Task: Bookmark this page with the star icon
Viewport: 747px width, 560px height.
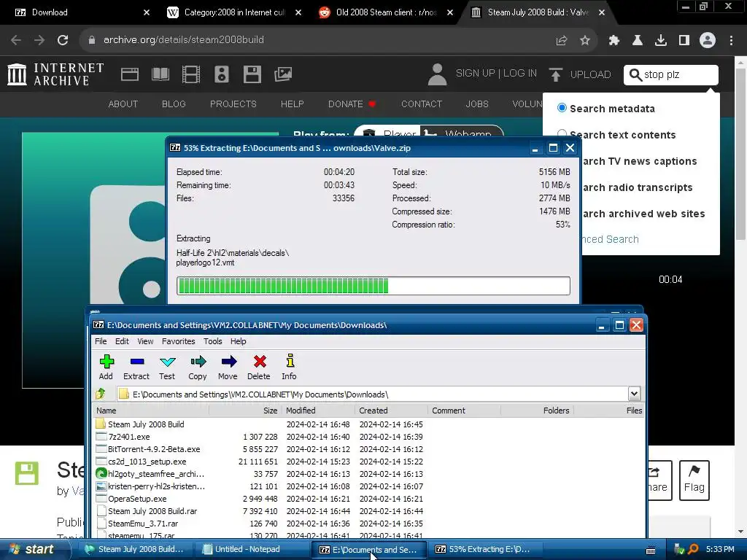Action: (x=585, y=41)
